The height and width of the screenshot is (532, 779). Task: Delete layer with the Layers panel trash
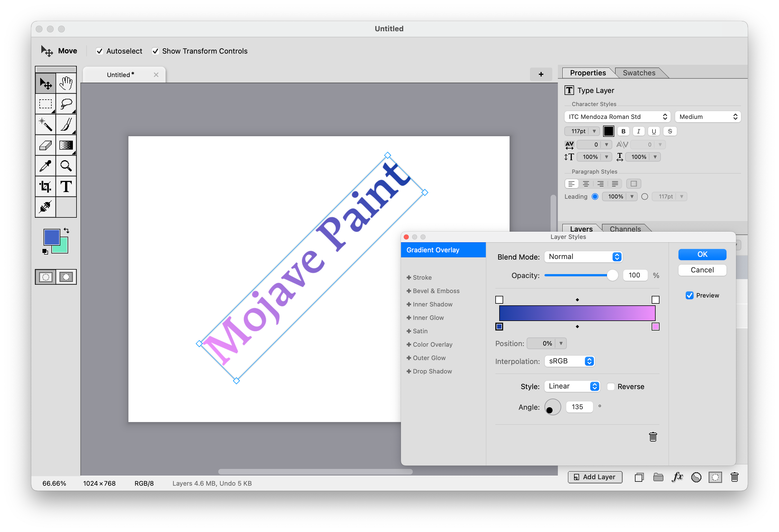click(x=734, y=477)
